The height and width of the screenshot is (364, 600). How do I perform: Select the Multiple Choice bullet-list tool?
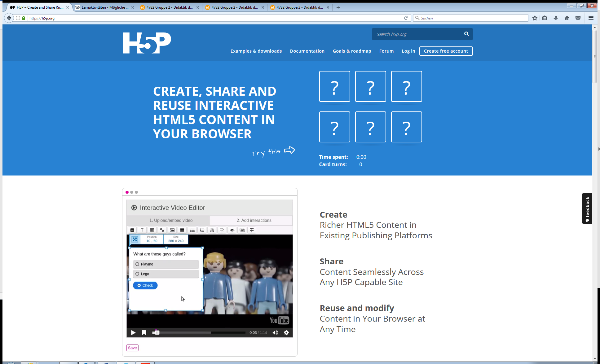[202, 230]
